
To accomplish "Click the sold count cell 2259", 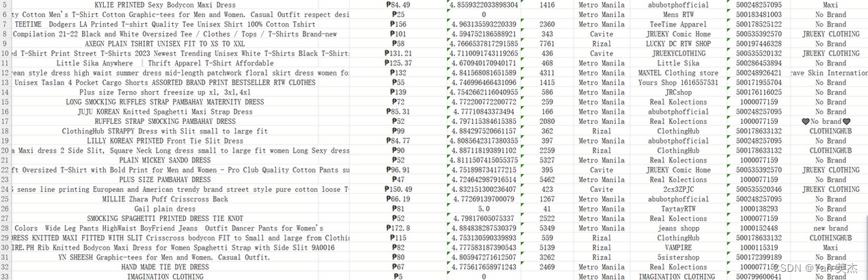I will tap(547, 151).
